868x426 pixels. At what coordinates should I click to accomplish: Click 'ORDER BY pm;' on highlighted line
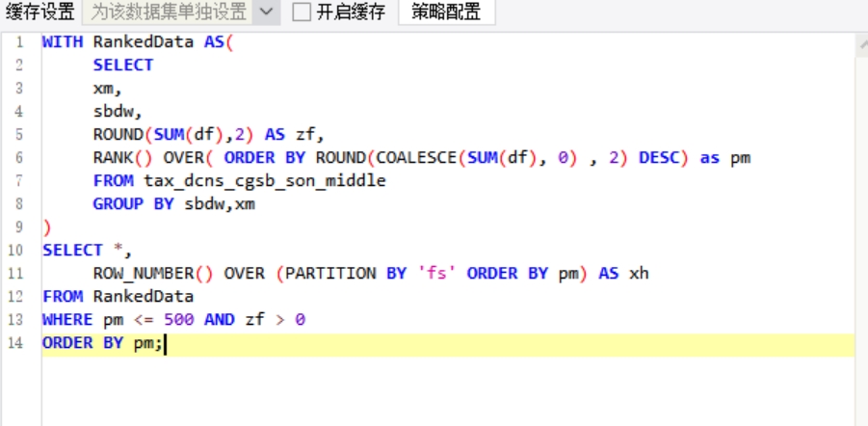[x=102, y=343]
